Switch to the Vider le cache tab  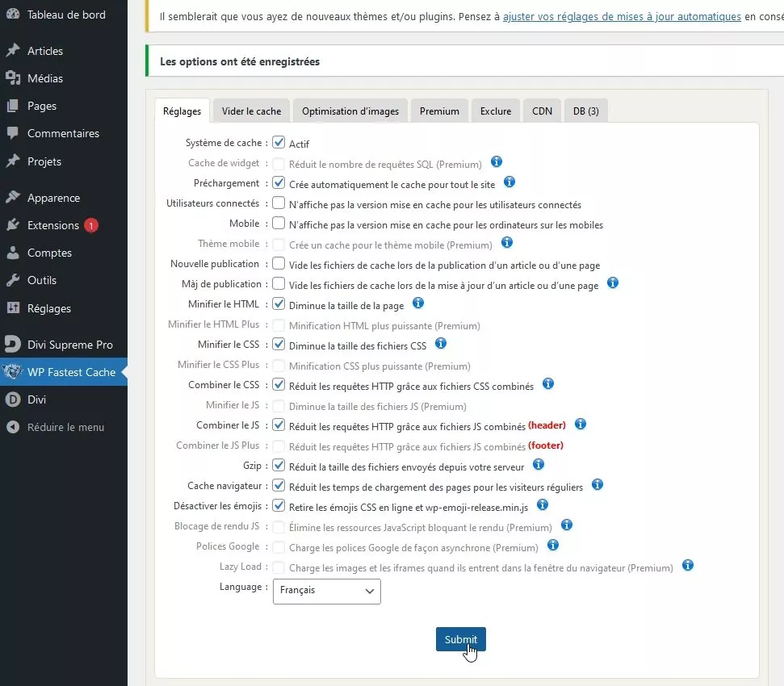tap(251, 111)
